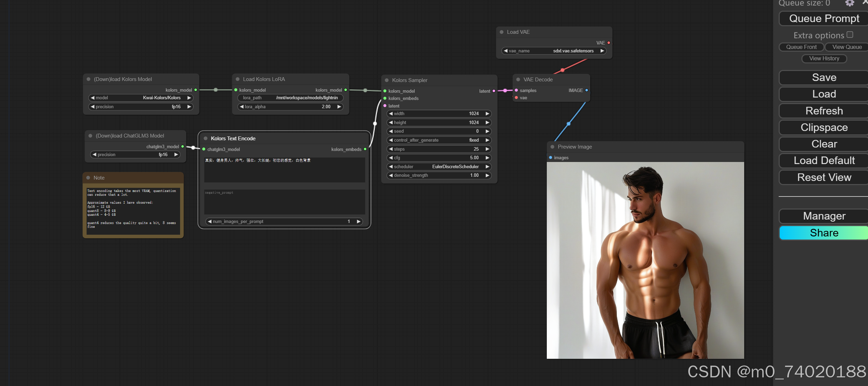This screenshot has height=386, width=868.
Task: Collapse the Load VAE node title dot
Action: [x=502, y=32]
